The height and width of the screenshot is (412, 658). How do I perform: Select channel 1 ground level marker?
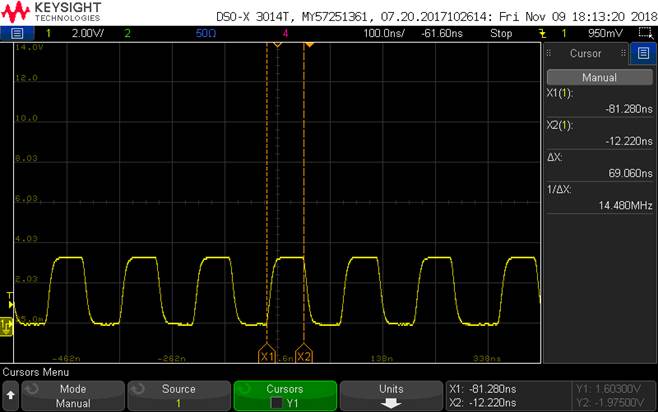6,326
